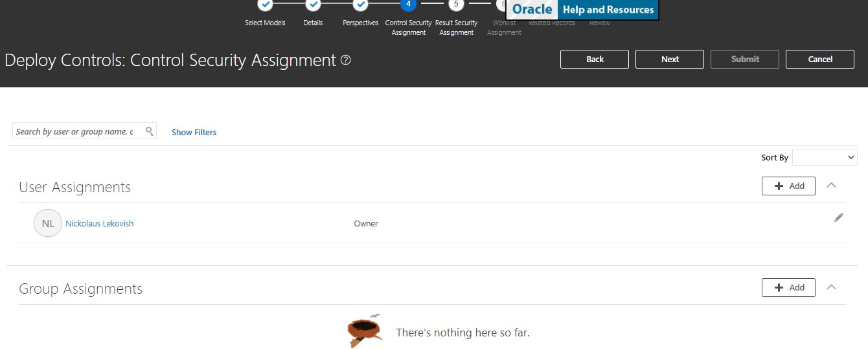
Task: Go to Perspectives step checkmark circle
Action: [361, 5]
